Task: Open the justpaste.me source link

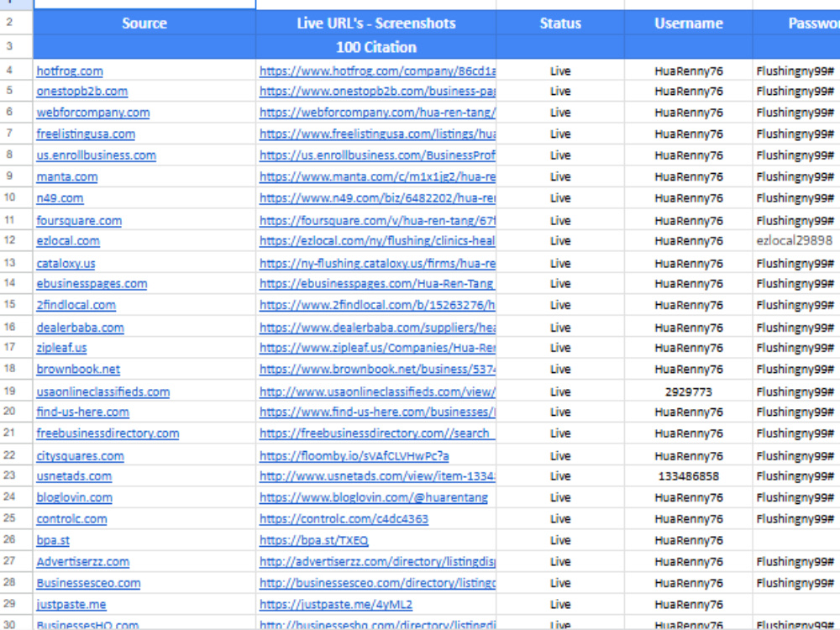Action: pyautogui.click(x=71, y=606)
